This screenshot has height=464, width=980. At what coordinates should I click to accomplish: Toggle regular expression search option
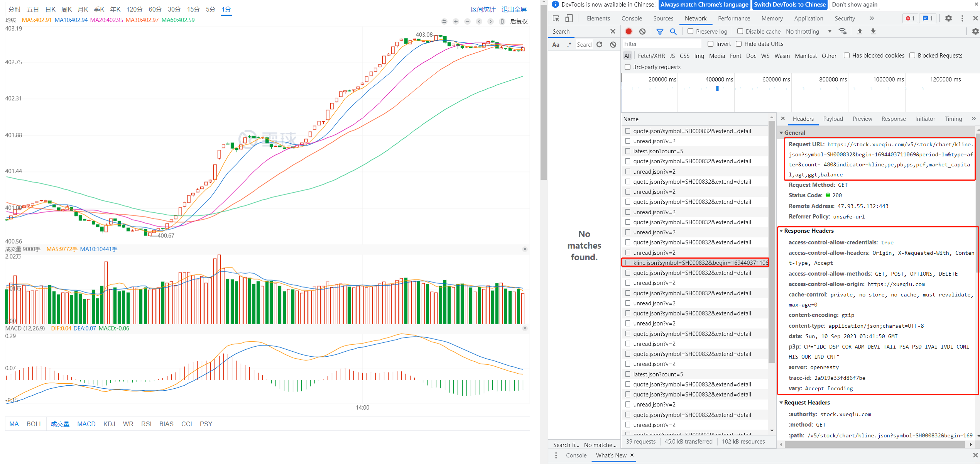point(569,45)
